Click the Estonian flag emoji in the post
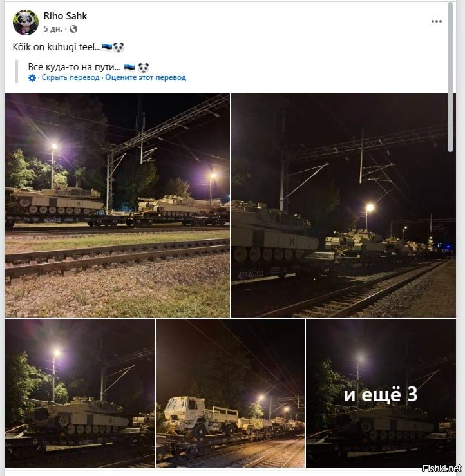 pyautogui.click(x=107, y=47)
